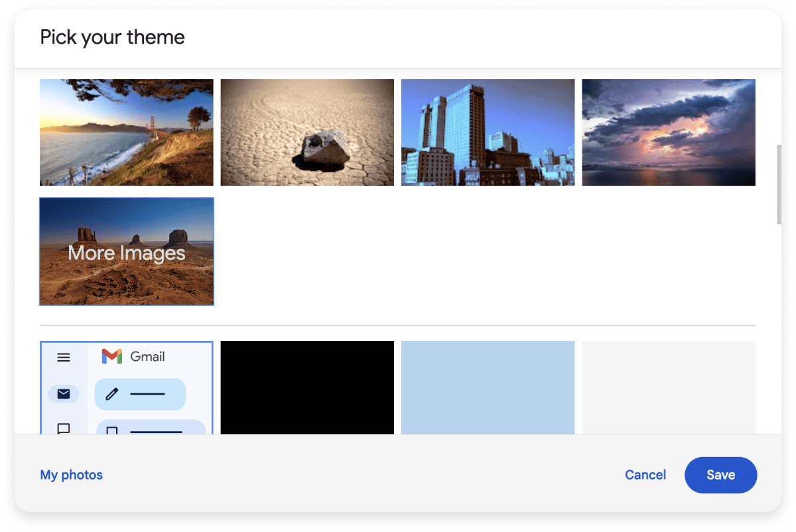The height and width of the screenshot is (532, 796).
Task: Select the stormy sunset clouds theme
Action: point(668,132)
